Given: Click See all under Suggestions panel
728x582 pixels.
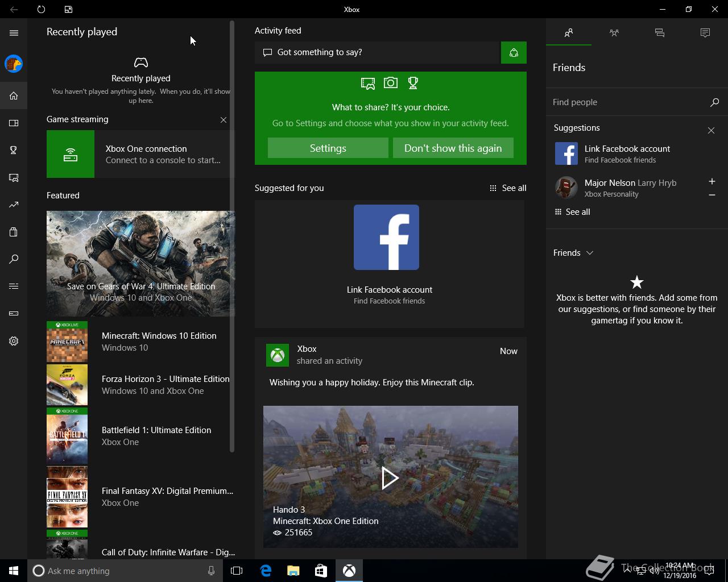Looking at the screenshot, I should tap(572, 212).
